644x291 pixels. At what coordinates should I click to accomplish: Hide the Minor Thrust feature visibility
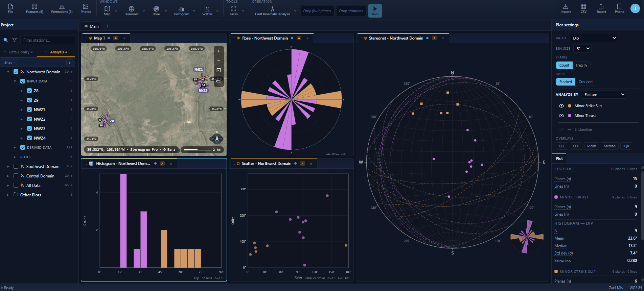(561, 116)
